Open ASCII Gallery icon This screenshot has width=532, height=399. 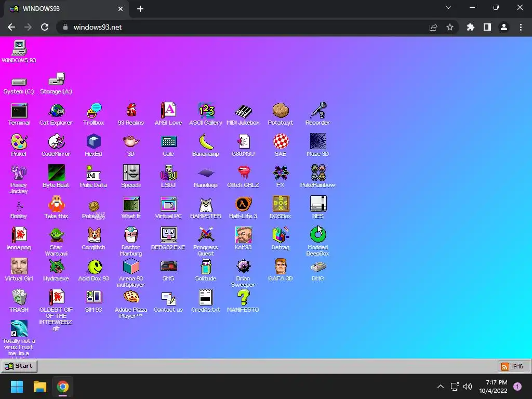(206, 111)
